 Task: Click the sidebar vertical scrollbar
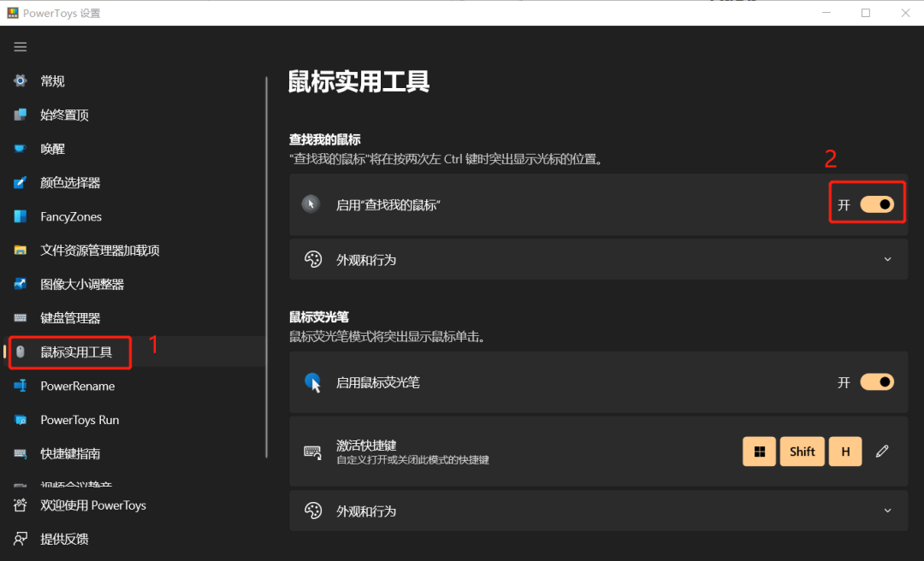point(266,267)
